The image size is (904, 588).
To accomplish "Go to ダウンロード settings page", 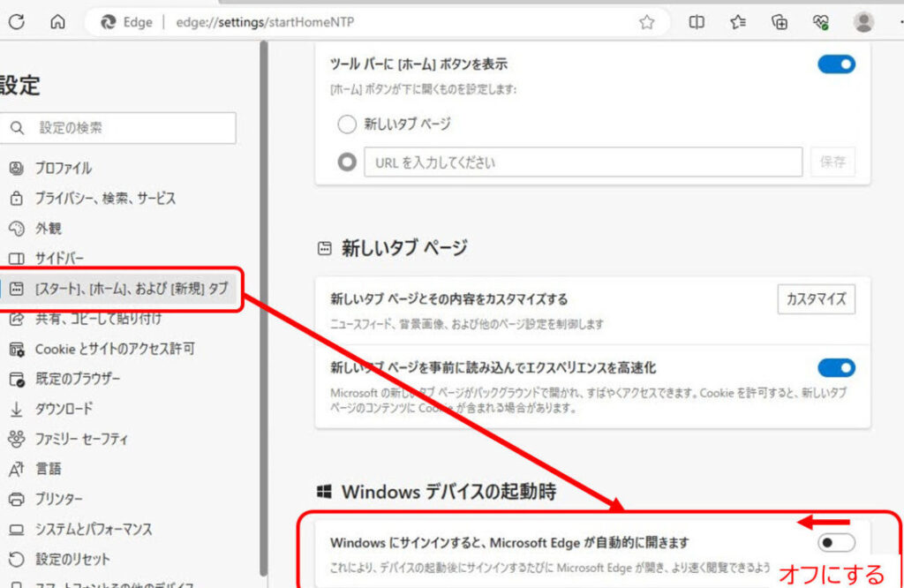I will [x=64, y=409].
